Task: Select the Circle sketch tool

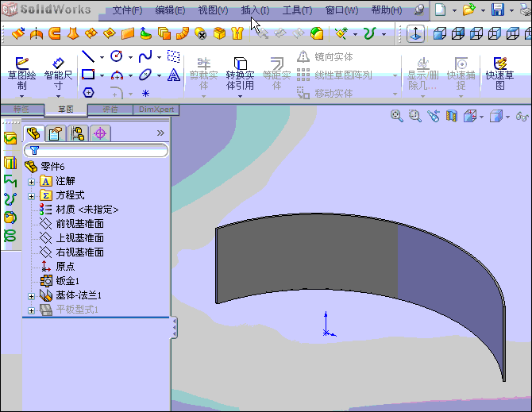Action: (117, 56)
